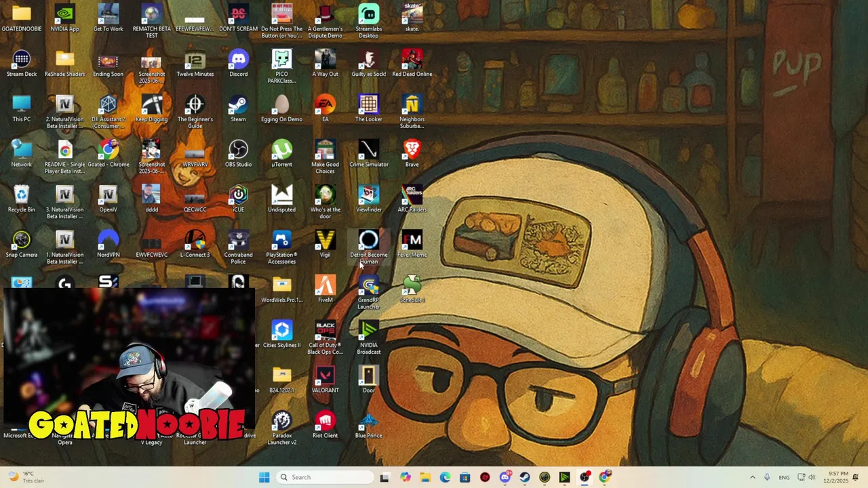Open the GOATEDNOOBIE folder icon
868x488 pixels.
22,18
